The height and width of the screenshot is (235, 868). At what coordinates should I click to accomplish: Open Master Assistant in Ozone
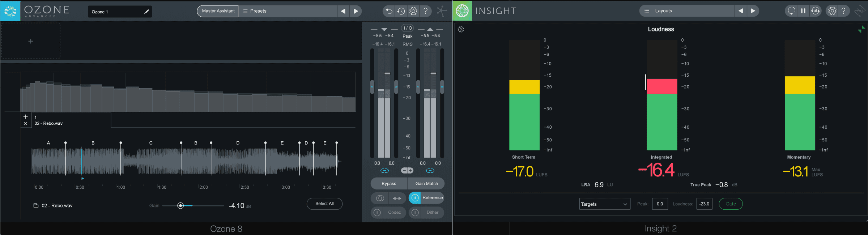(218, 11)
